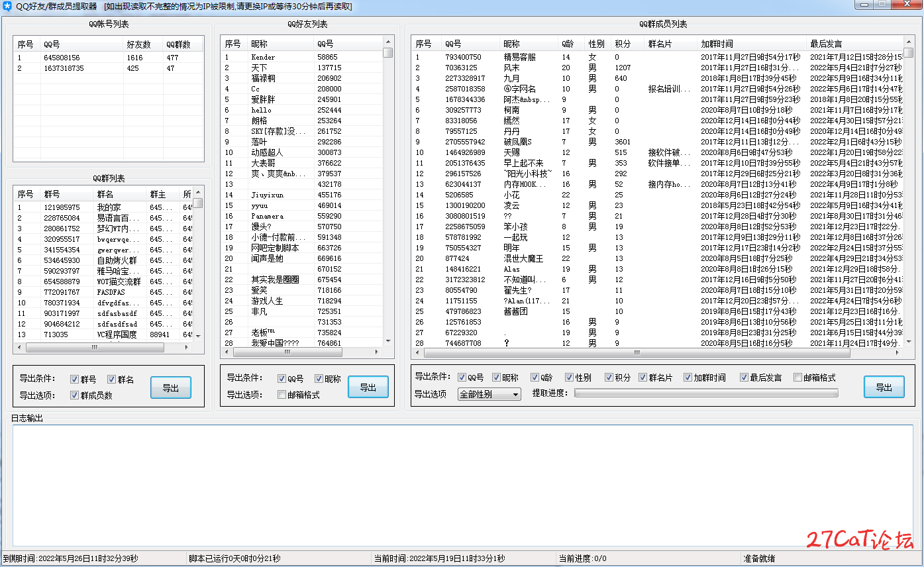The width and height of the screenshot is (924, 567).
Task: Click 加群时间 column header in member list
Action: [752, 44]
